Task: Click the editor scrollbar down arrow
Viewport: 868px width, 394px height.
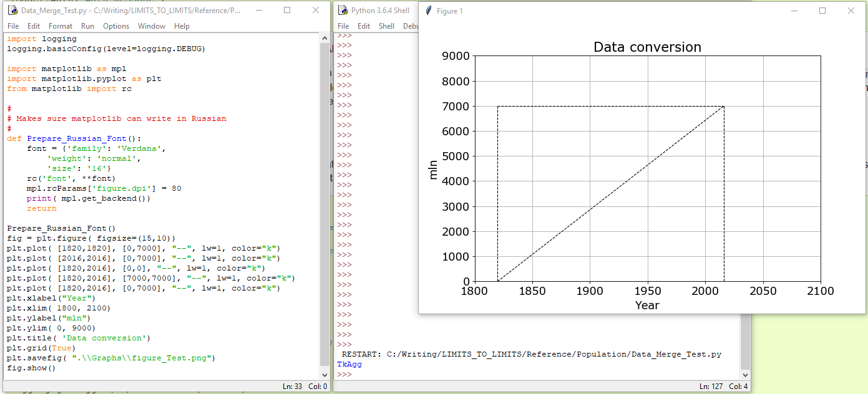Action: (324, 374)
